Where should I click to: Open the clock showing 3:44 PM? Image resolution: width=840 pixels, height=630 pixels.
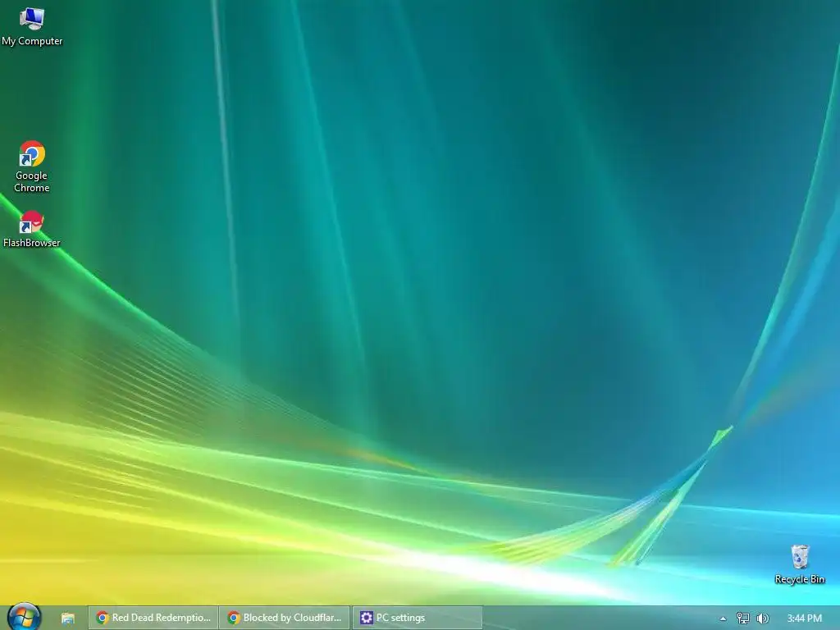click(x=805, y=619)
